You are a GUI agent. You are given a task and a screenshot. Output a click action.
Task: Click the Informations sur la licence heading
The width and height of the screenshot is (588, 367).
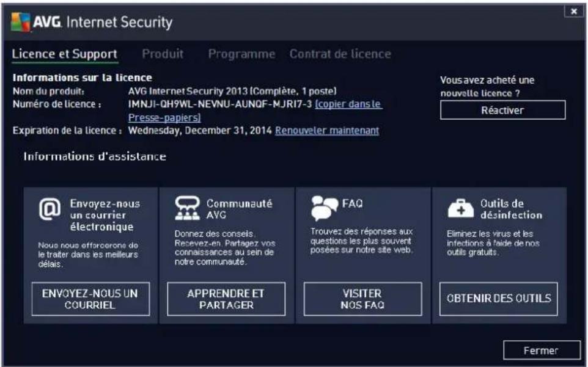pos(82,78)
